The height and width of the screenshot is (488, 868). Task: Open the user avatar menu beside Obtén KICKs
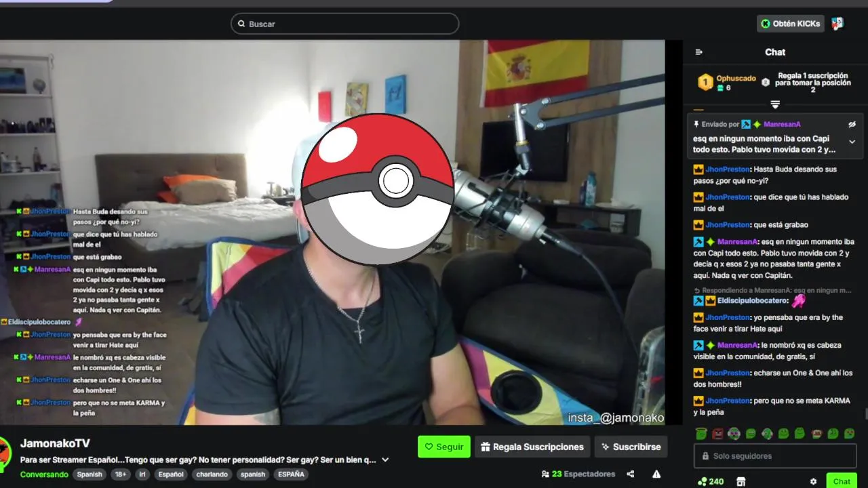[837, 24]
